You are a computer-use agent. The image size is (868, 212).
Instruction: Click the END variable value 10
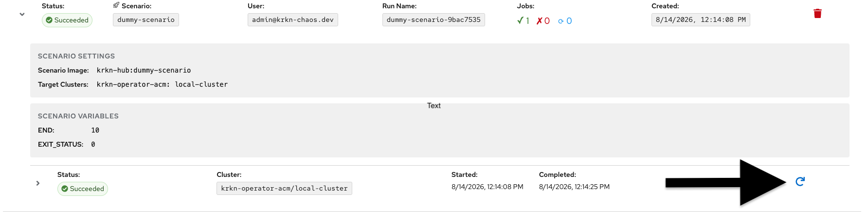click(x=95, y=130)
